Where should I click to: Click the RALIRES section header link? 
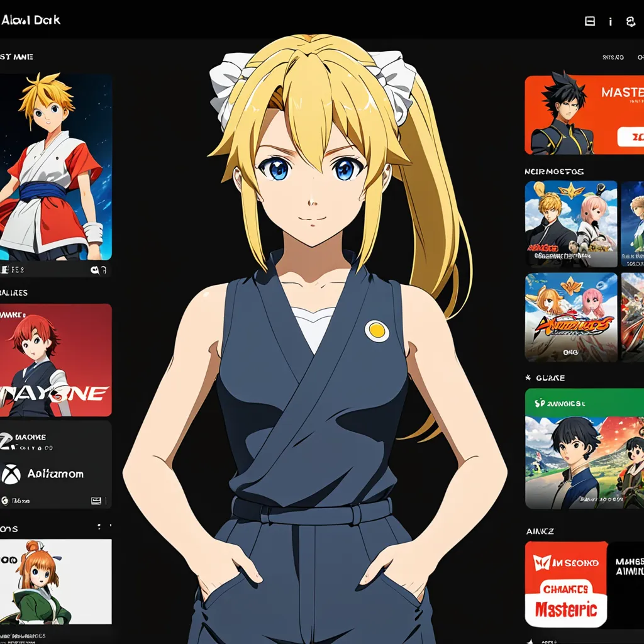(x=13, y=292)
